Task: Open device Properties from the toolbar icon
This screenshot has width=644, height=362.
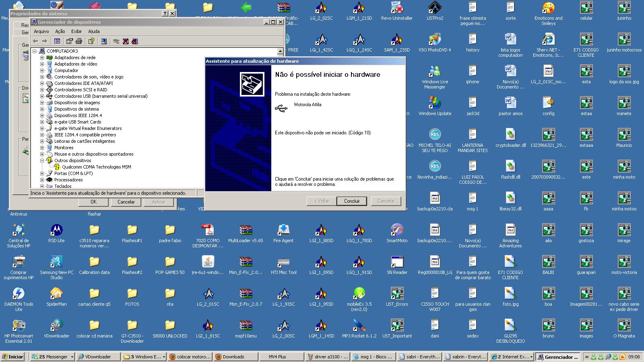Action: pos(70,41)
